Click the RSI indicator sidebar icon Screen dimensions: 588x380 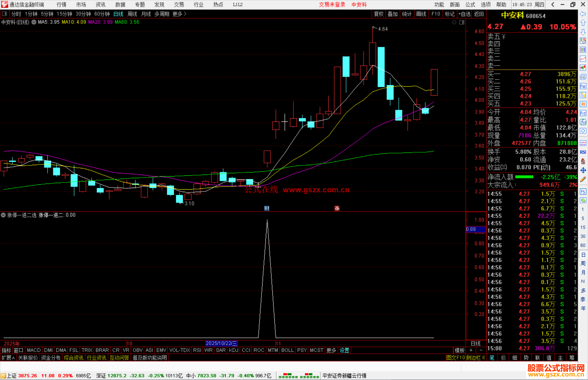(x=583, y=152)
